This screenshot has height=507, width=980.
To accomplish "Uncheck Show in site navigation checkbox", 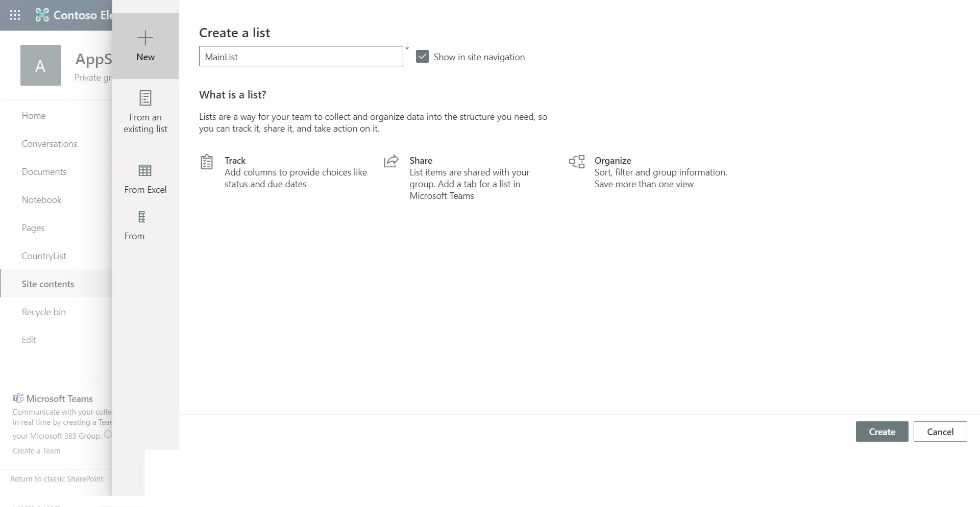I will coord(422,57).
